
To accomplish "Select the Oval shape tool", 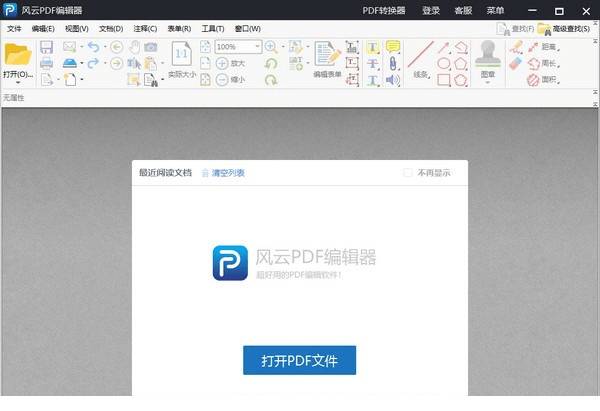I will [443, 63].
